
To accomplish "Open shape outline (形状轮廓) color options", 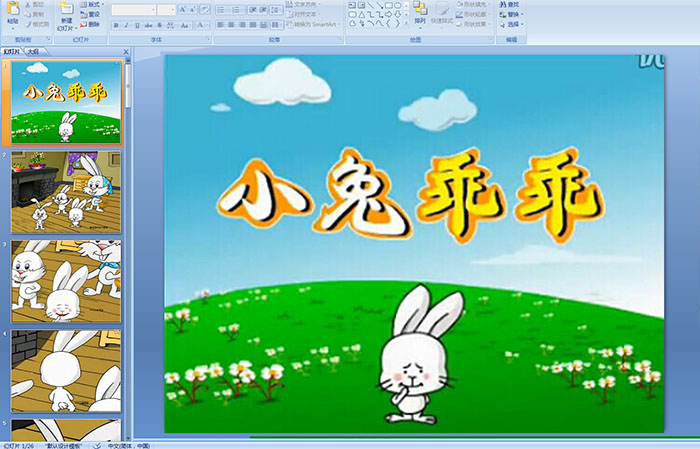I will point(473,14).
